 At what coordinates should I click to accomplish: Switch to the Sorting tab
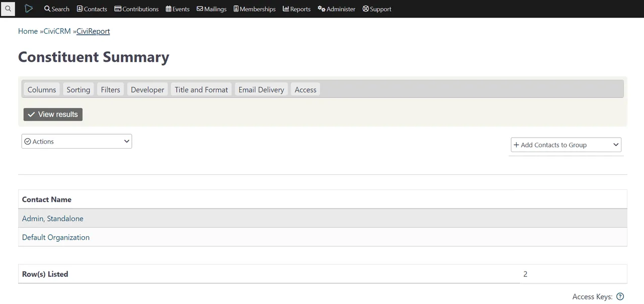click(78, 89)
